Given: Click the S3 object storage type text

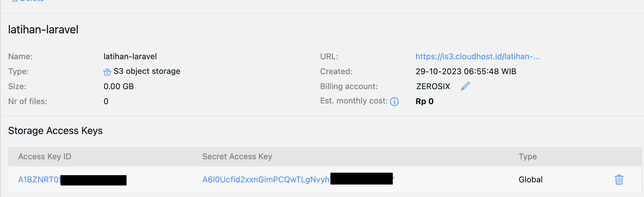Looking at the screenshot, I should [147, 71].
